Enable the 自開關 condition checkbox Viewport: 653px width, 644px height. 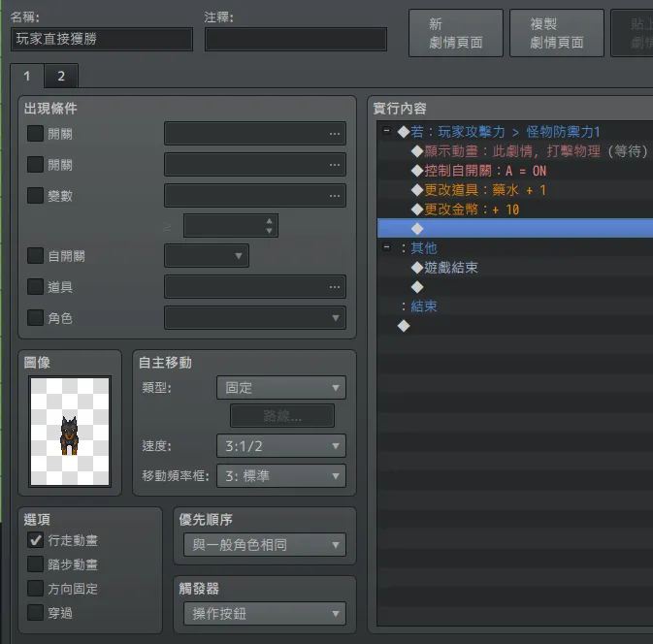click(35, 256)
